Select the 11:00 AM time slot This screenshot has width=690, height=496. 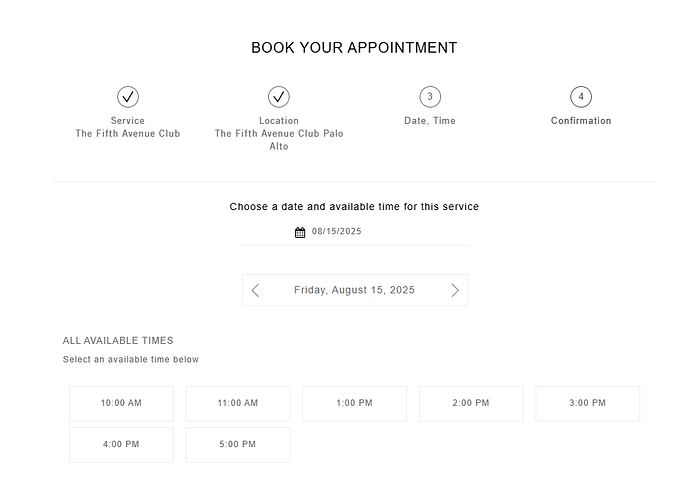click(238, 404)
